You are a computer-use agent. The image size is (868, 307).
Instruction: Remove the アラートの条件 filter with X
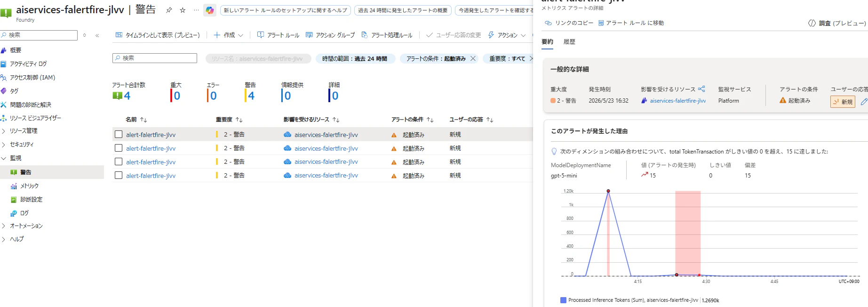pos(473,59)
